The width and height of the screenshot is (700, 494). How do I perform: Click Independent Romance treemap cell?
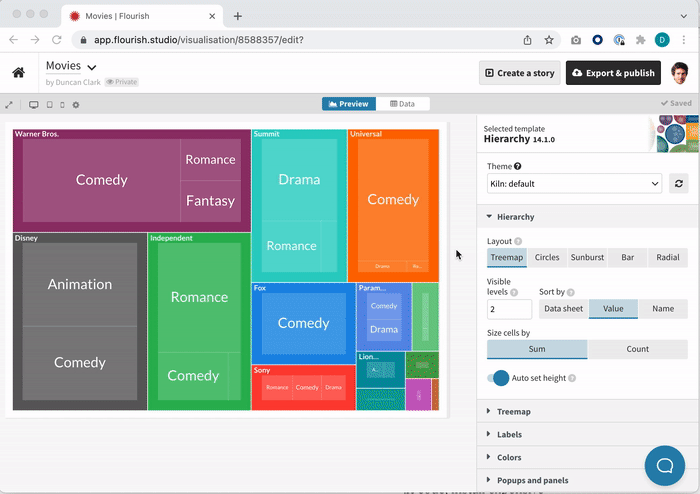pos(199,297)
